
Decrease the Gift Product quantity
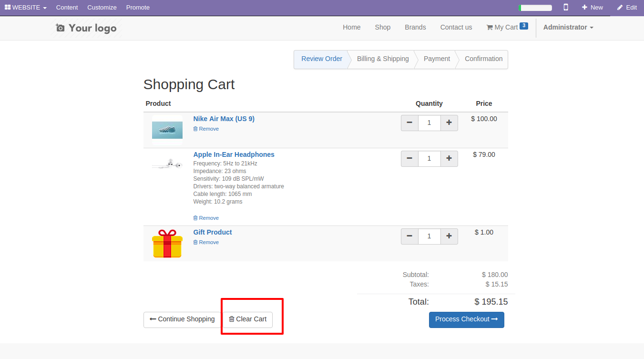pos(409,236)
